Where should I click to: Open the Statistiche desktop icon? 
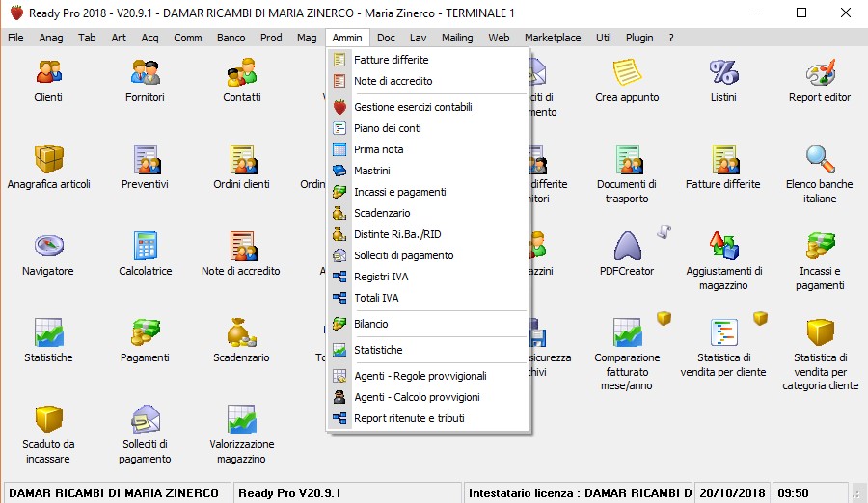pyautogui.click(x=49, y=332)
